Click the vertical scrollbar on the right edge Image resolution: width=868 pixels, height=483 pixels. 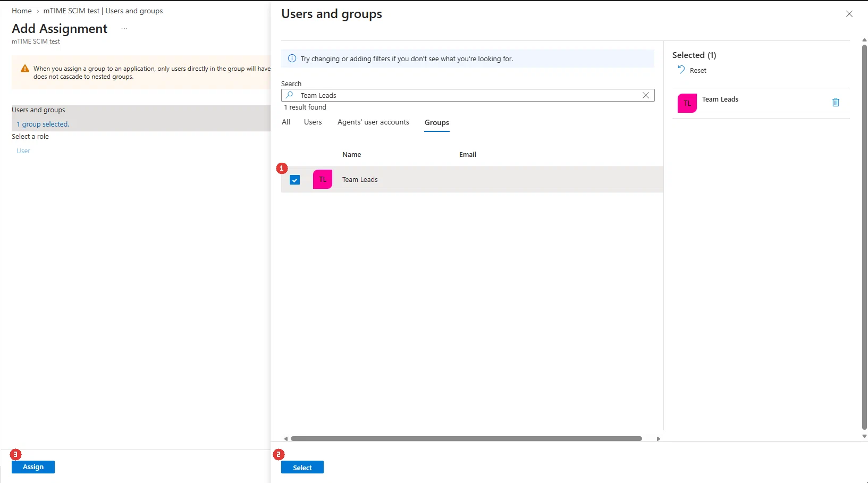864,237
